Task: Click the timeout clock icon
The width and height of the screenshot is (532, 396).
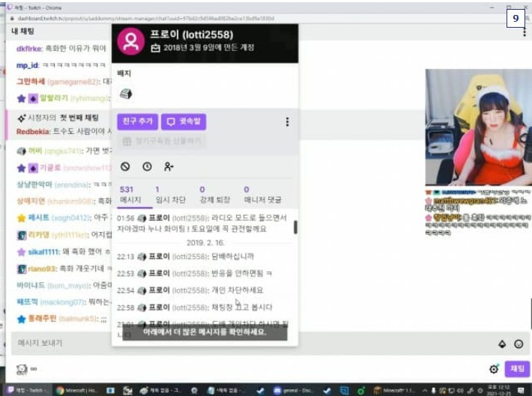Action: pyautogui.click(x=147, y=166)
